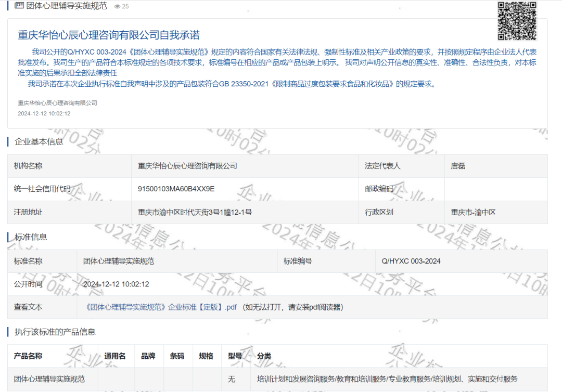Select standard name value in 标准信息 table

point(119,261)
